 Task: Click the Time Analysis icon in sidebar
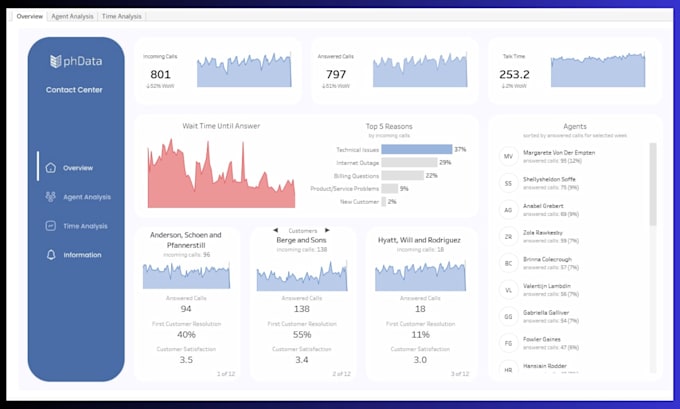coord(51,226)
